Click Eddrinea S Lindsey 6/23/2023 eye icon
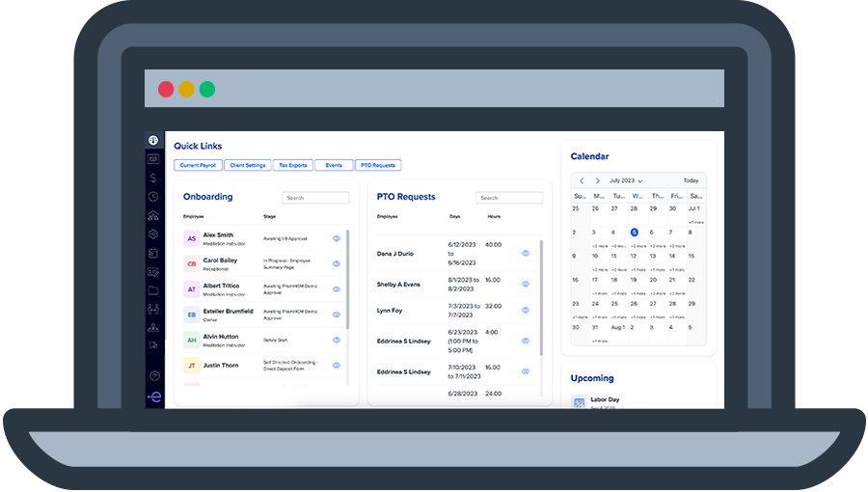 (526, 341)
